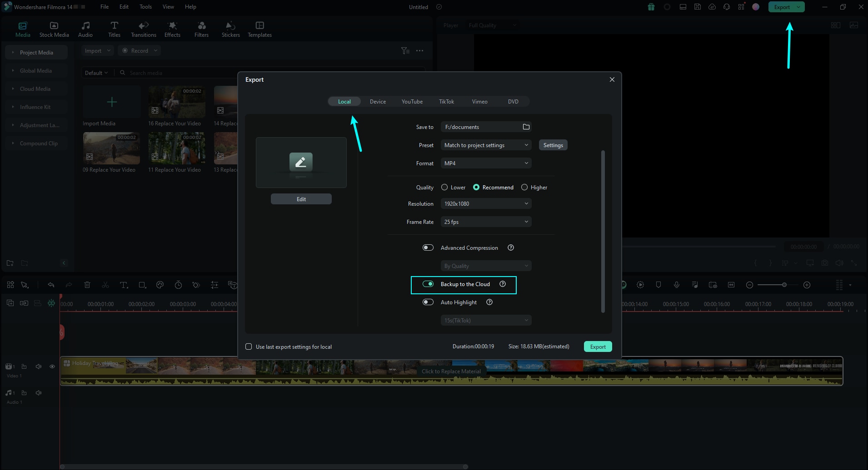
Task: Open the File menu
Action: click(x=105, y=7)
